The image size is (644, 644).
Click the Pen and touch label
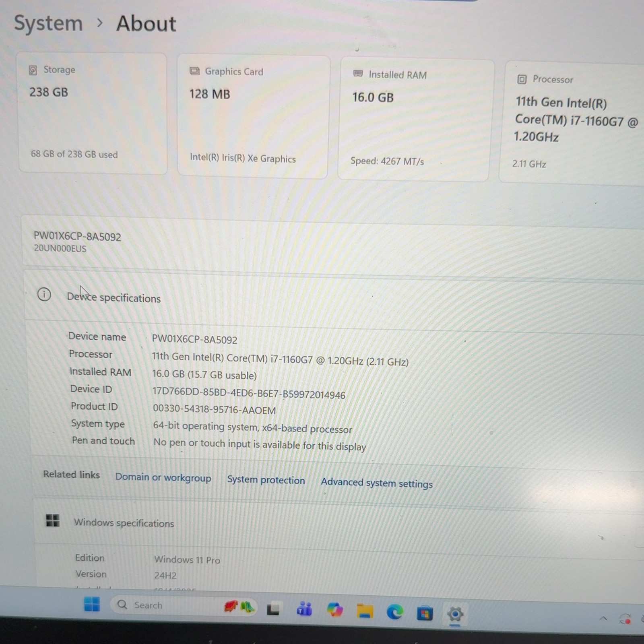pyautogui.click(x=103, y=441)
